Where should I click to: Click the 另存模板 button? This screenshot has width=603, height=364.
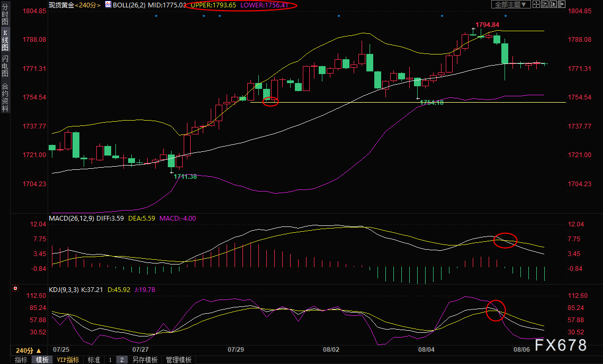coord(145,360)
